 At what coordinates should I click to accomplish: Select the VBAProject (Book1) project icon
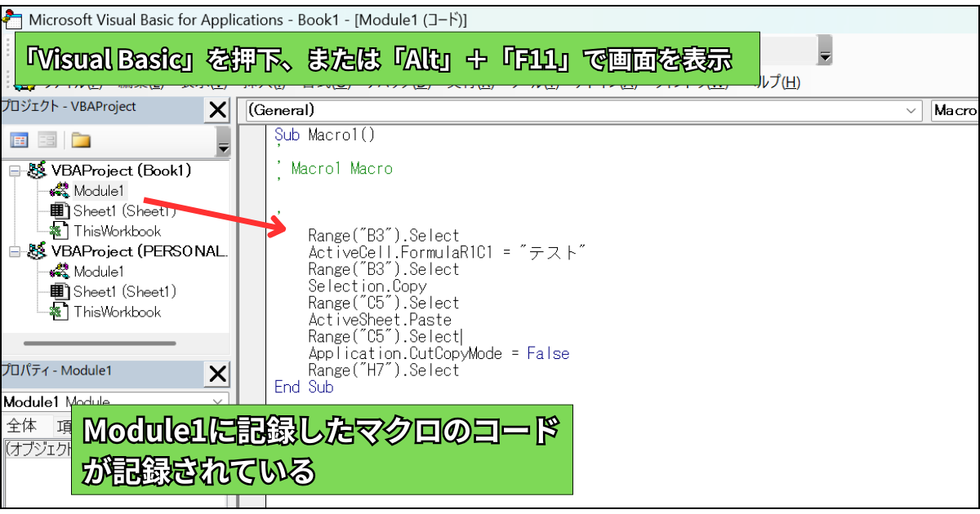click(38, 171)
